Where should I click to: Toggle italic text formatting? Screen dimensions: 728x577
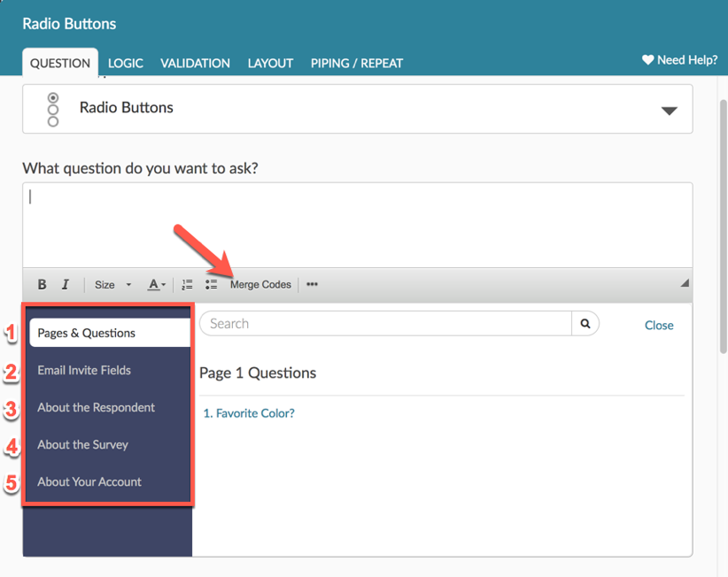(x=66, y=285)
